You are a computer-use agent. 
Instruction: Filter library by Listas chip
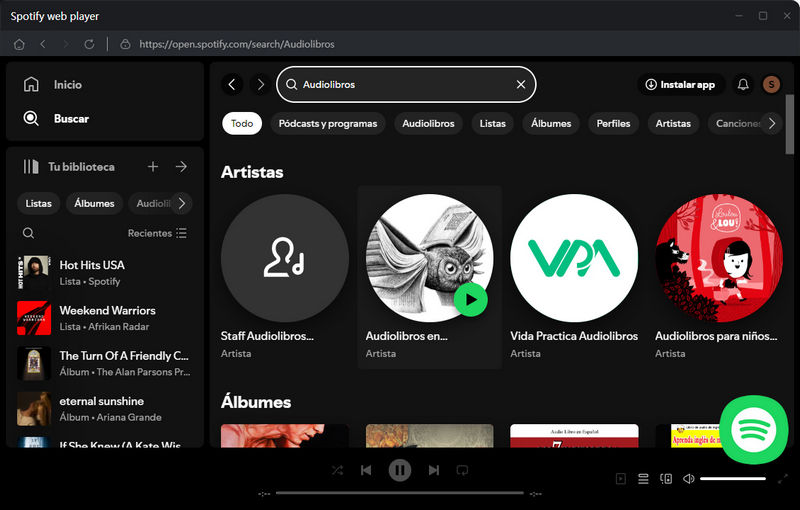pyautogui.click(x=38, y=203)
